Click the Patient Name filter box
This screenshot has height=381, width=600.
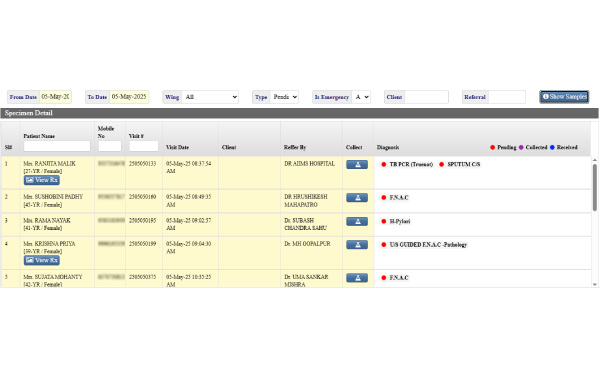57,146
